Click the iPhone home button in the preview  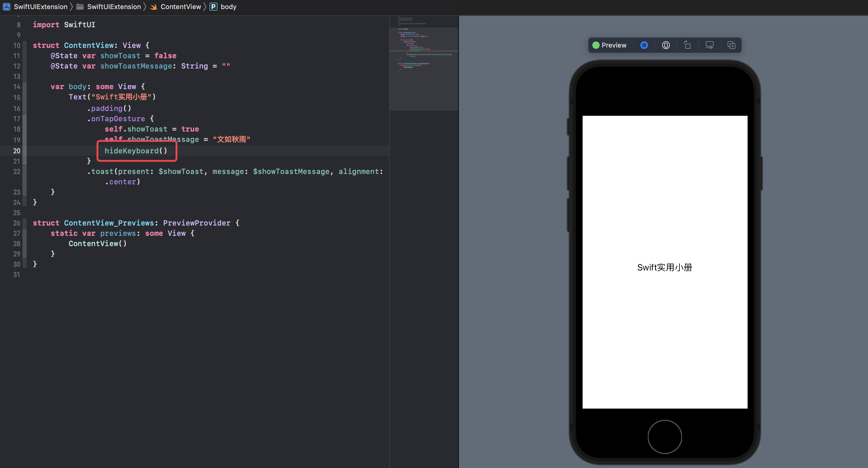point(664,437)
